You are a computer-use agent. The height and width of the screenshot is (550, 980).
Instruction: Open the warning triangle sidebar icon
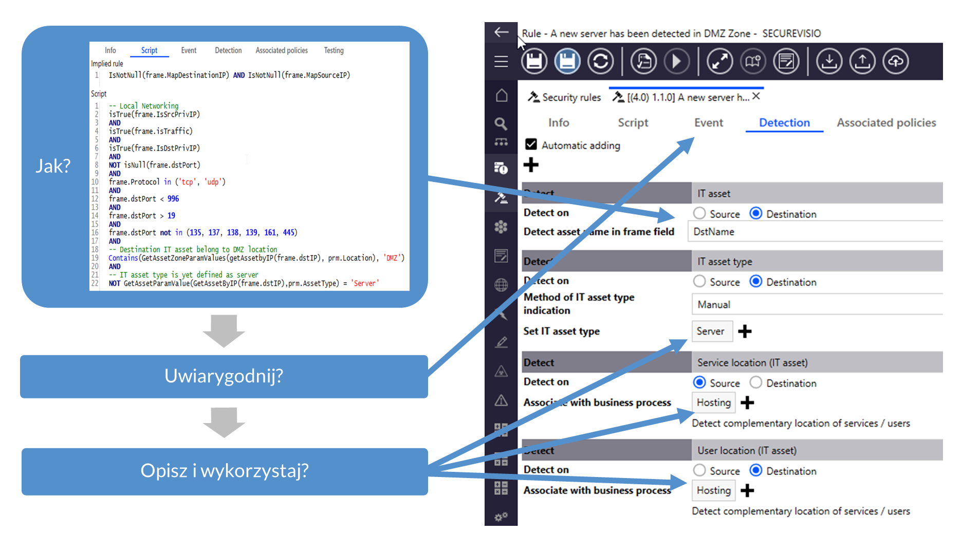point(501,400)
